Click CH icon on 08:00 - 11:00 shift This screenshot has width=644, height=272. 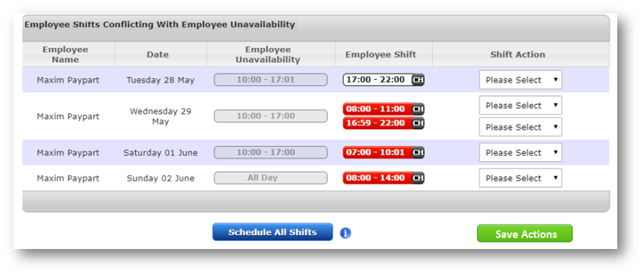[418, 109]
